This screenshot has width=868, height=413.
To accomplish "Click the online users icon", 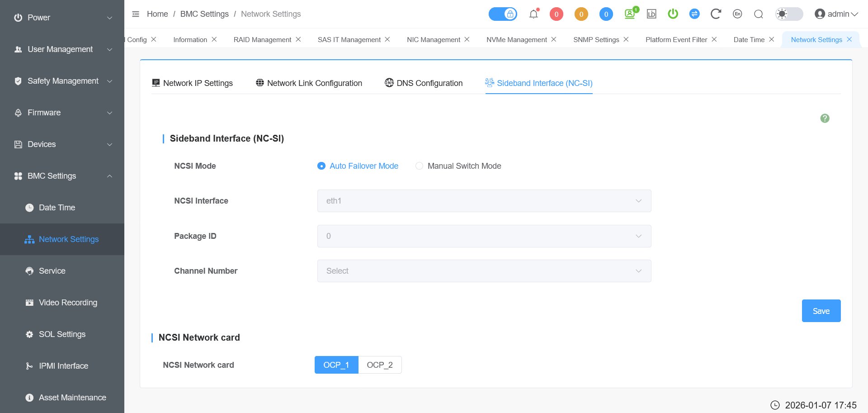I will coord(630,14).
